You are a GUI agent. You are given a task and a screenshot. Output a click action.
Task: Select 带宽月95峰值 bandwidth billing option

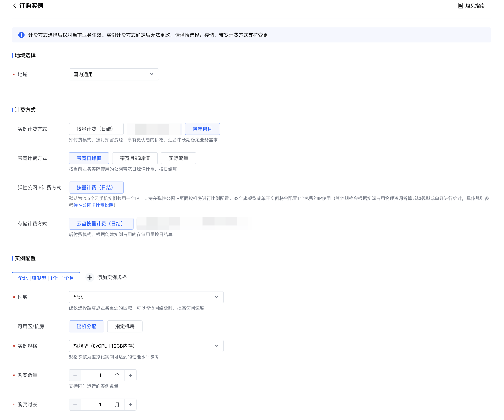[x=135, y=158]
